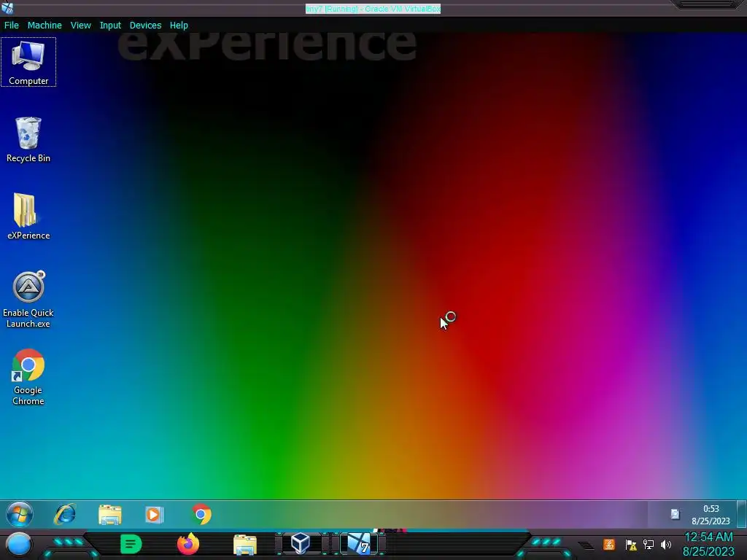Open Windows Explorer in guest taskbar

110,514
